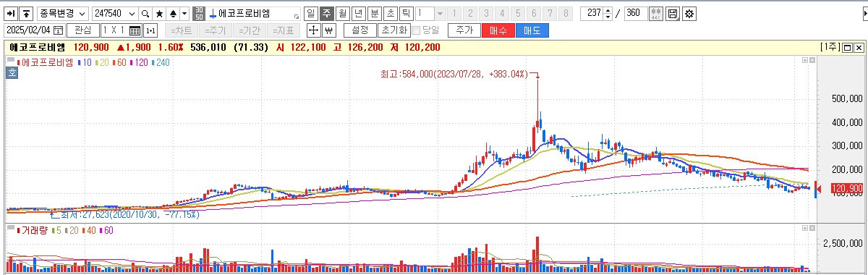Click the 1+1 chart add icon
Viewport: 868px width, 275px height.
point(150,30)
